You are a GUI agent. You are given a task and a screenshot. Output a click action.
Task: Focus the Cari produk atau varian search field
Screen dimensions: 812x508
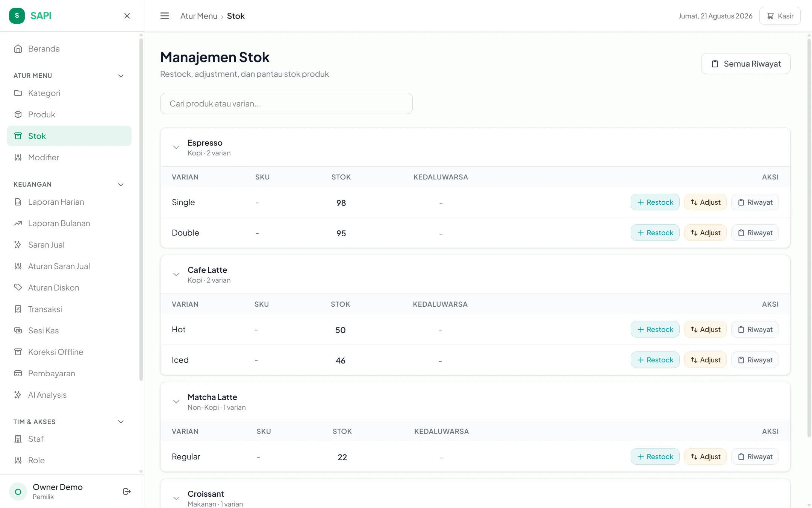pos(286,103)
